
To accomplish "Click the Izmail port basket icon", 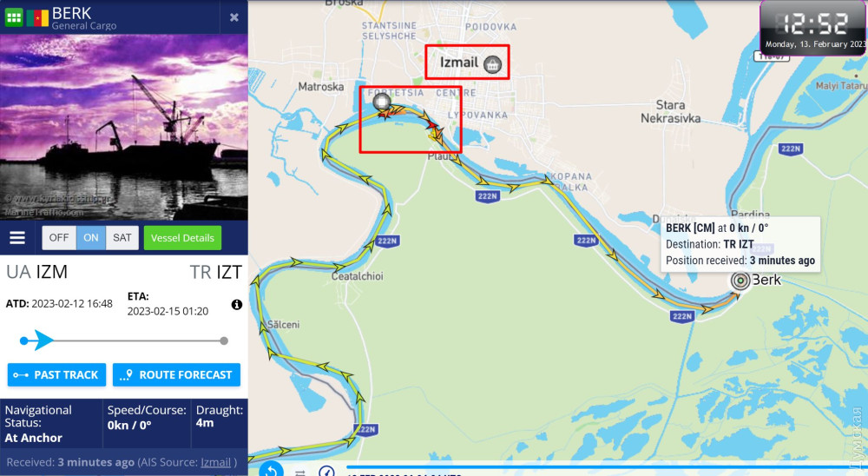I will 493,64.
